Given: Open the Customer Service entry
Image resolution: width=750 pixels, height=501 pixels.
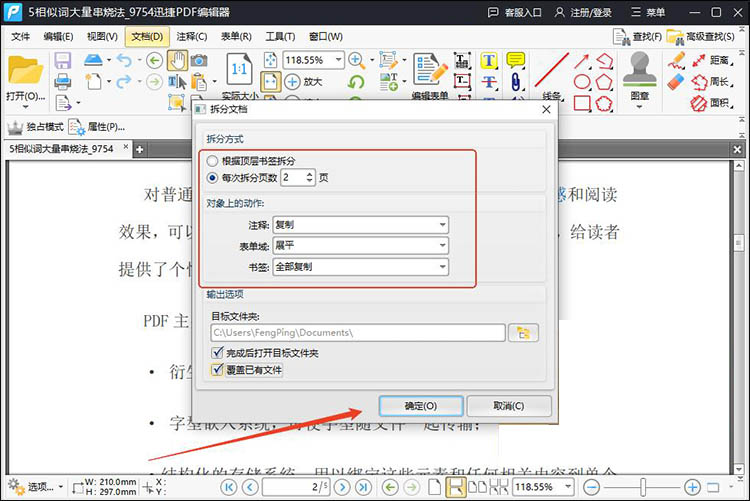Looking at the screenshot, I should point(515,12).
